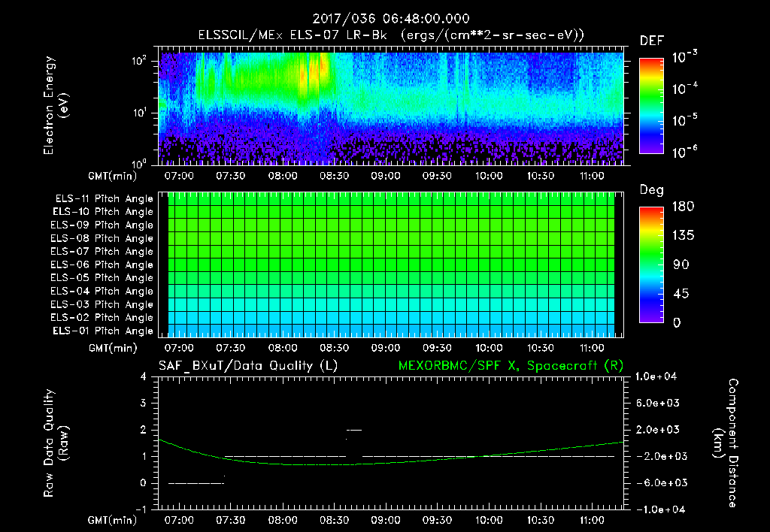This screenshot has height=532, width=770.
Task: Click the data quality segment at level 2
Action: point(354,430)
